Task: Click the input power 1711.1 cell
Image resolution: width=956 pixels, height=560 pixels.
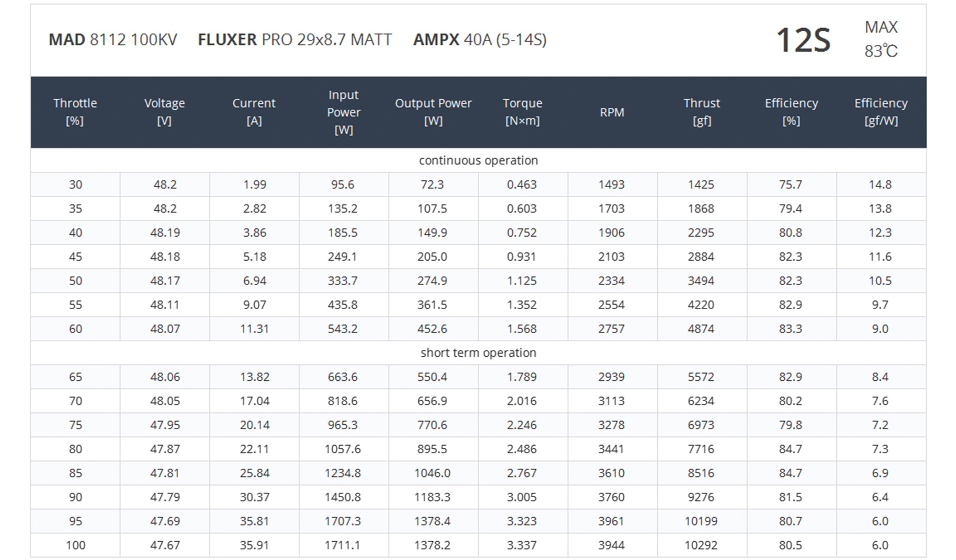Action: click(343, 545)
